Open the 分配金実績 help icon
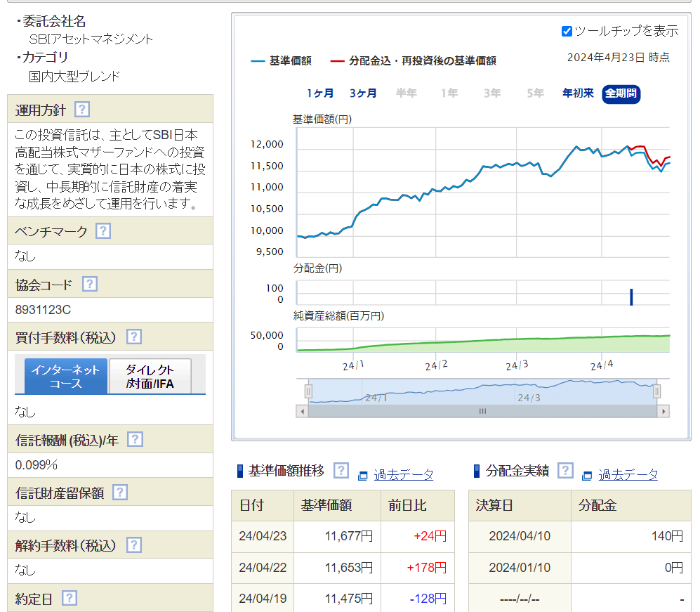 565,471
